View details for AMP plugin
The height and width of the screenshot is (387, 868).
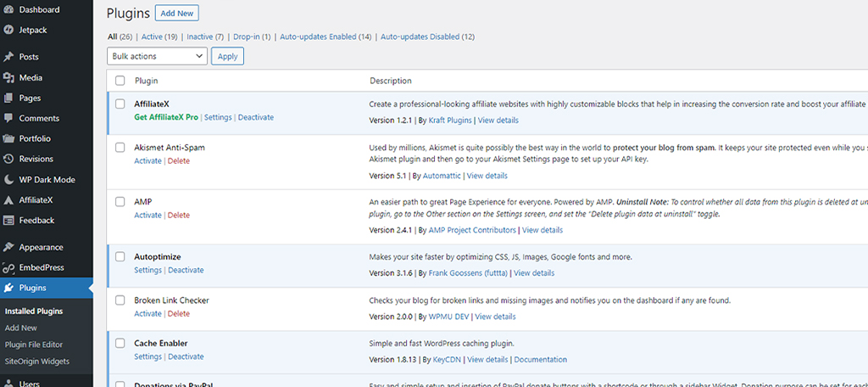pos(542,229)
